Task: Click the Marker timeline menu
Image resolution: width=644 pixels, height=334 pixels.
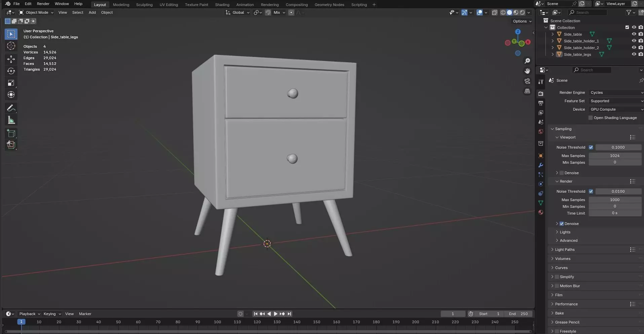Action: click(85, 314)
